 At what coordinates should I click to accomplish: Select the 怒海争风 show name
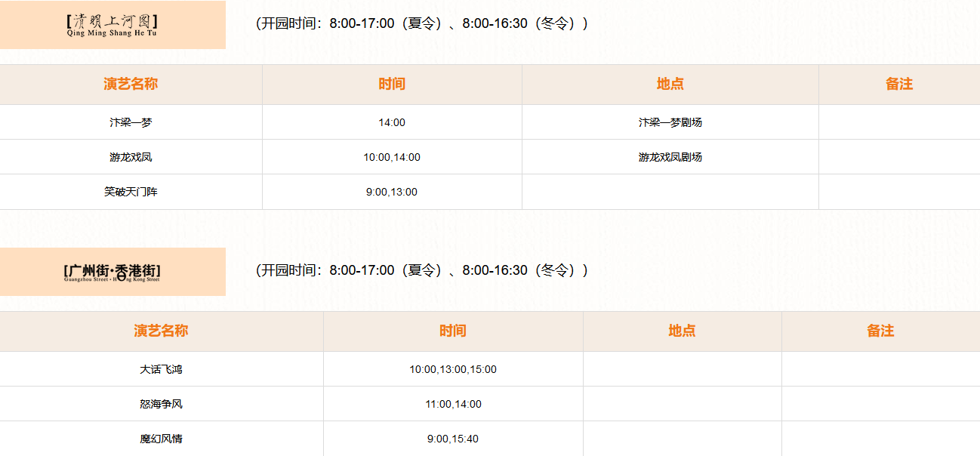coord(161,404)
